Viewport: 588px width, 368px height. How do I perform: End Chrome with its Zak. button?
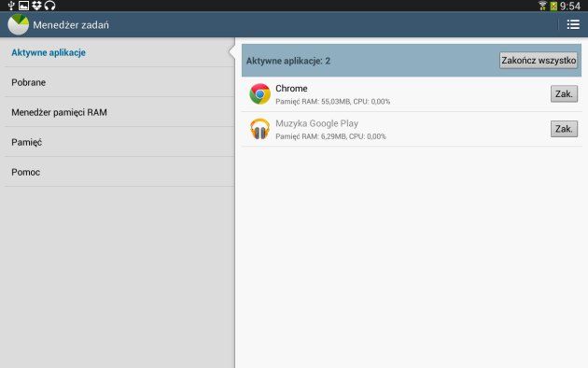tap(564, 93)
